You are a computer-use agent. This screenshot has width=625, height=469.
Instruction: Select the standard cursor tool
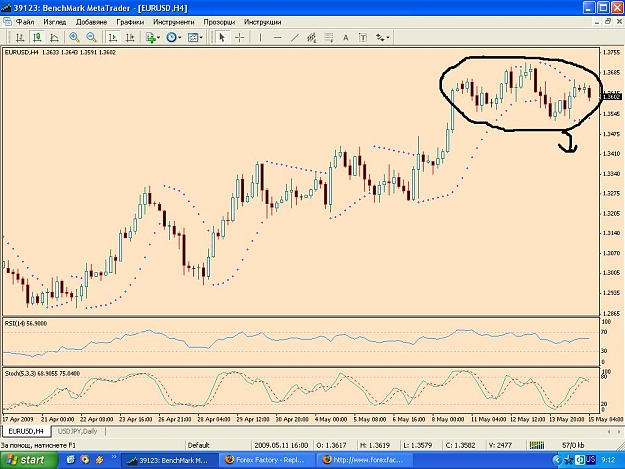coord(222,37)
